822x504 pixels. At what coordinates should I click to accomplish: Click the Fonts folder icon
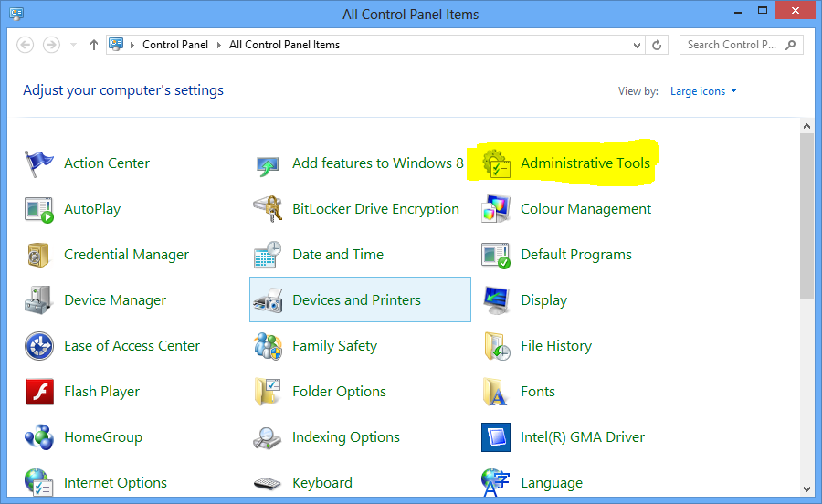[x=495, y=392]
